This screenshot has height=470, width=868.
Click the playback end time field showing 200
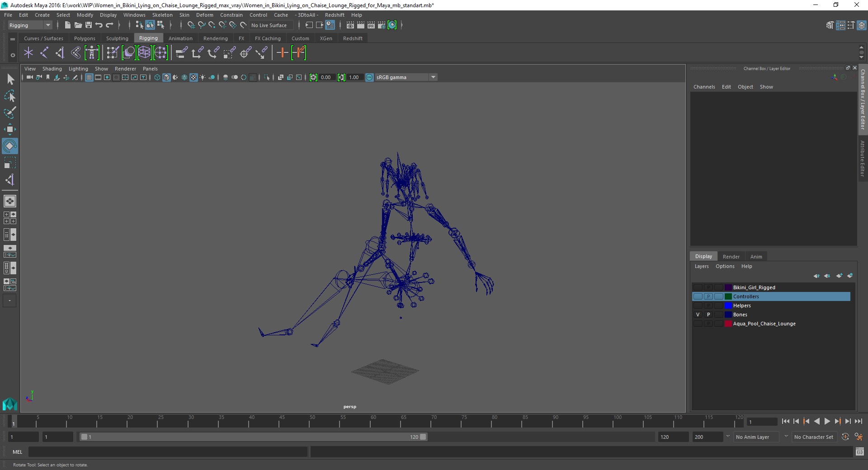coord(708,437)
